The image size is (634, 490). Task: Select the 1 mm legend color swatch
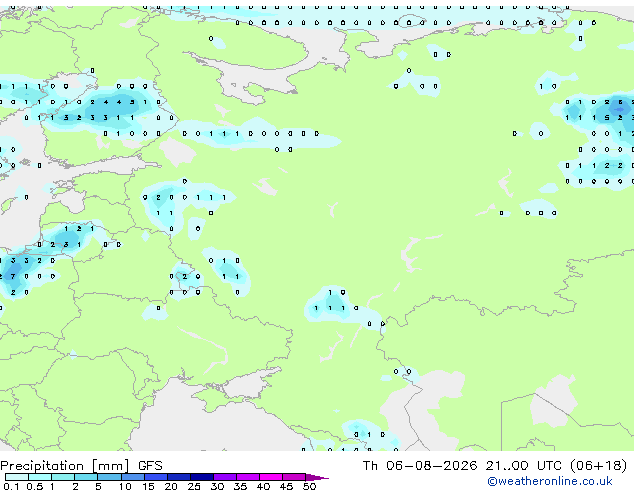(x=63, y=477)
